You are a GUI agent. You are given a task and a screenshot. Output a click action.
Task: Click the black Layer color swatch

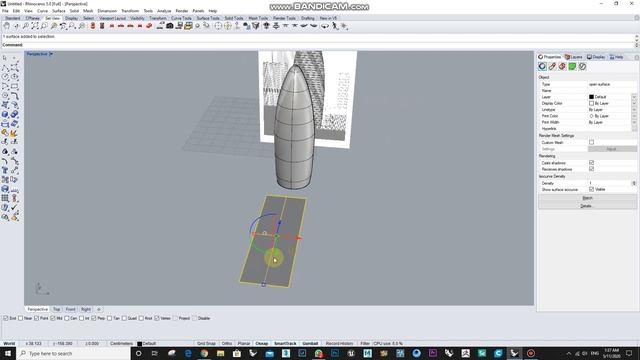tap(591, 97)
